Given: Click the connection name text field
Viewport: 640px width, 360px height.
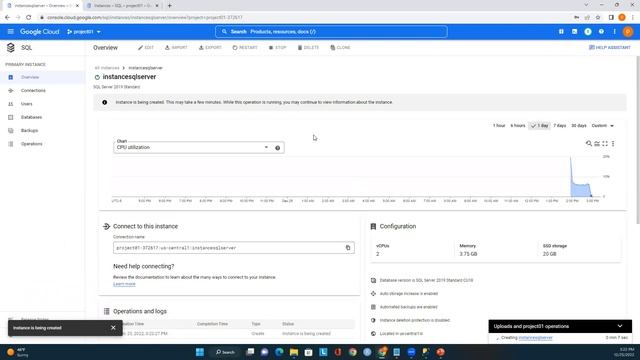Looking at the screenshot, I should coord(234,248).
